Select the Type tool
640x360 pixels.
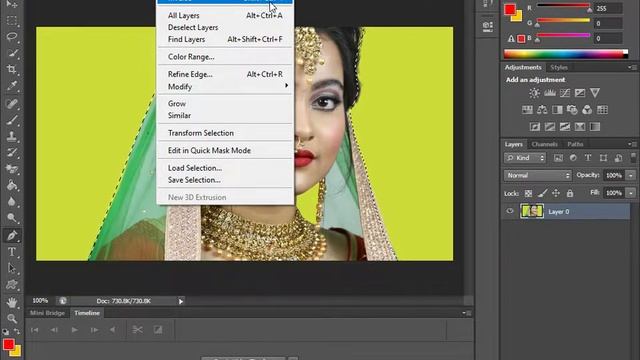[x=12, y=252]
